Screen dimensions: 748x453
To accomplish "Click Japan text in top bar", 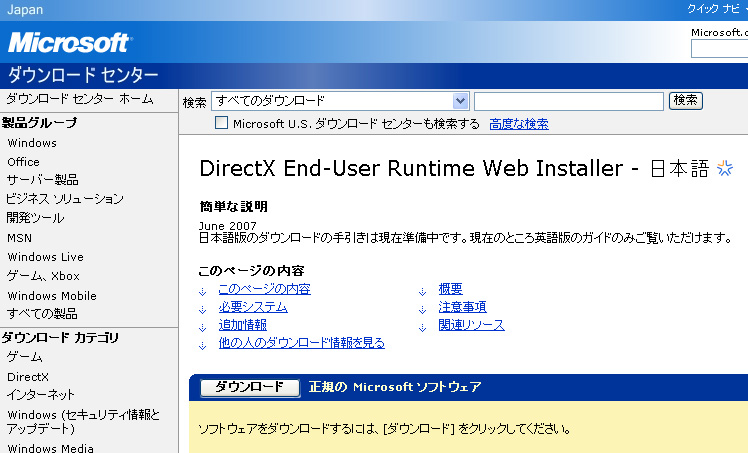I will point(25,10).
